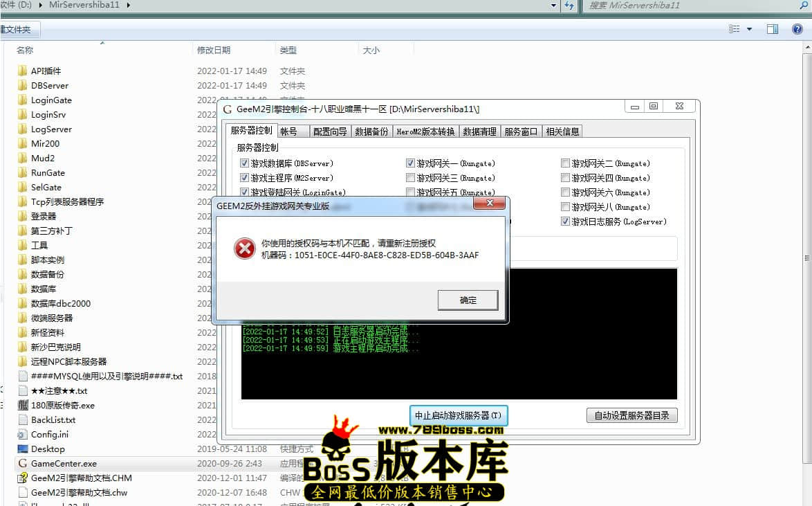This screenshot has height=506, width=812.
Task: Open the 数据清理 tab
Action: [x=479, y=132]
